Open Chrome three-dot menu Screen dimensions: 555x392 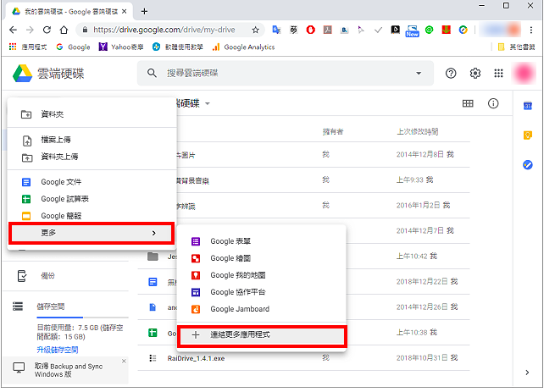point(531,30)
